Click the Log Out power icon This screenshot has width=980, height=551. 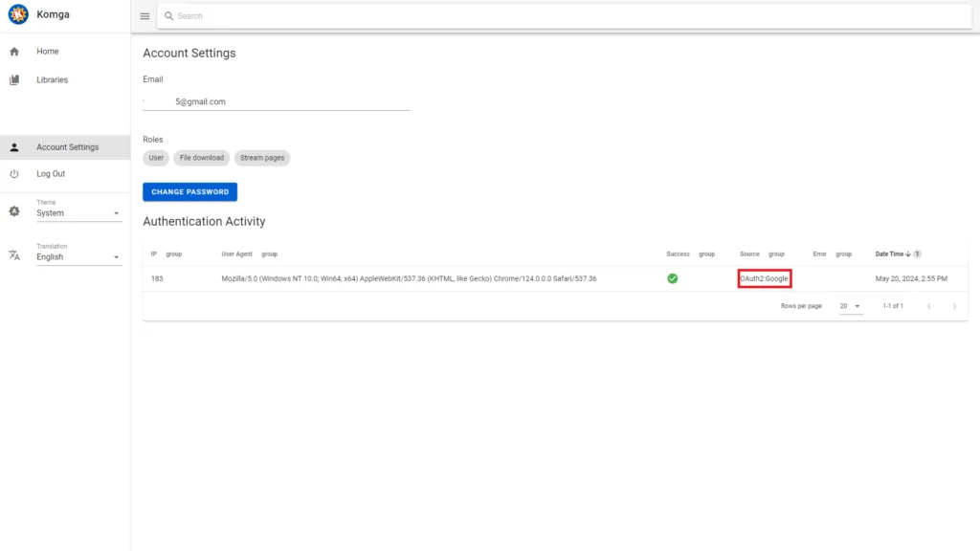(14, 174)
